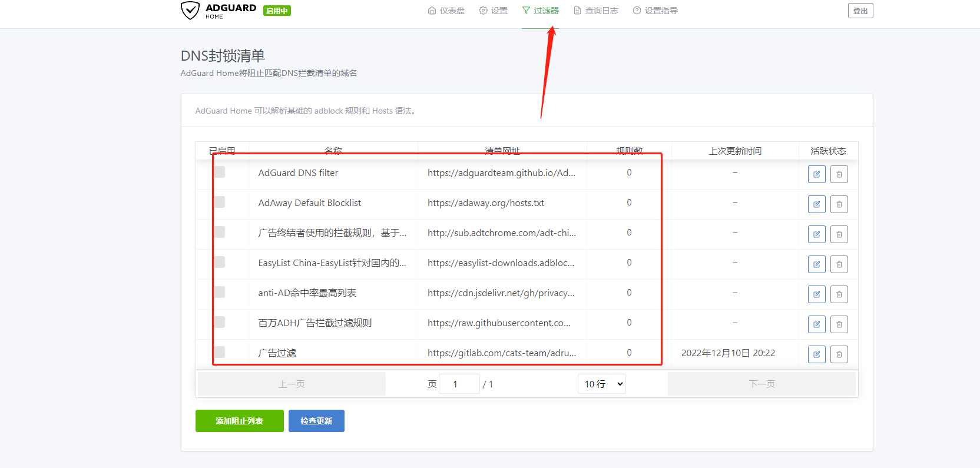Image resolution: width=980 pixels, height=468 pixels.
Task: Open the 查询日志 query log tab
Action: (596, 11)
